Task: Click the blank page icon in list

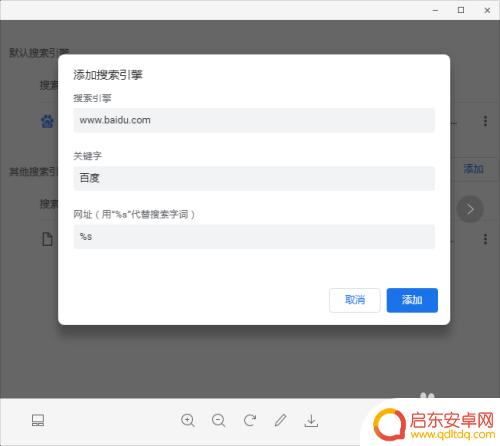Action: pos(47,239)
